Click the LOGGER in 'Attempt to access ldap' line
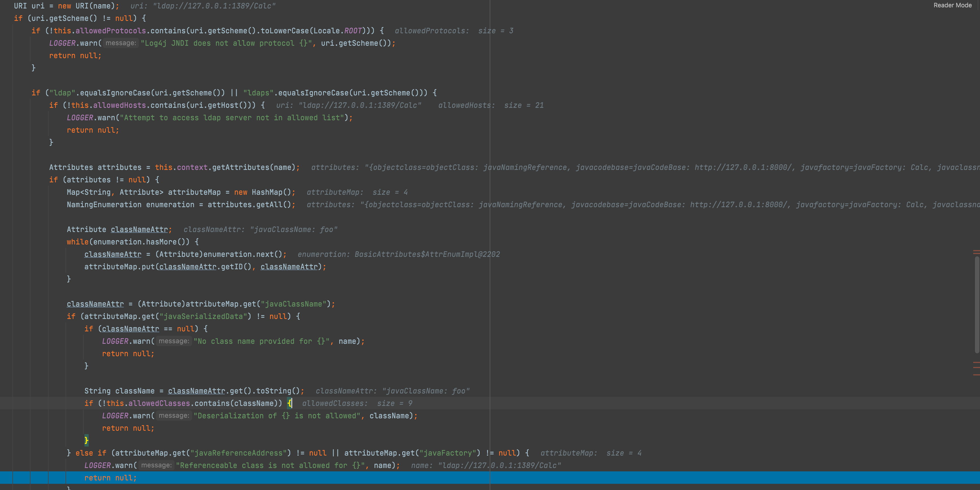This screenshot has width=980, height=490. [x=80, y=117]
